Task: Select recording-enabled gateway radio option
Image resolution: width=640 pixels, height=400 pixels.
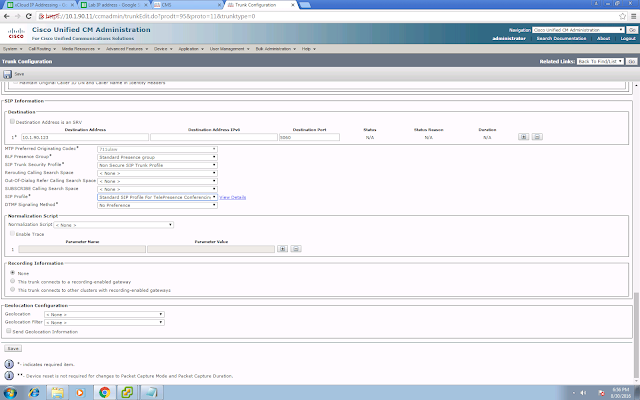Action: coord(13,281)
